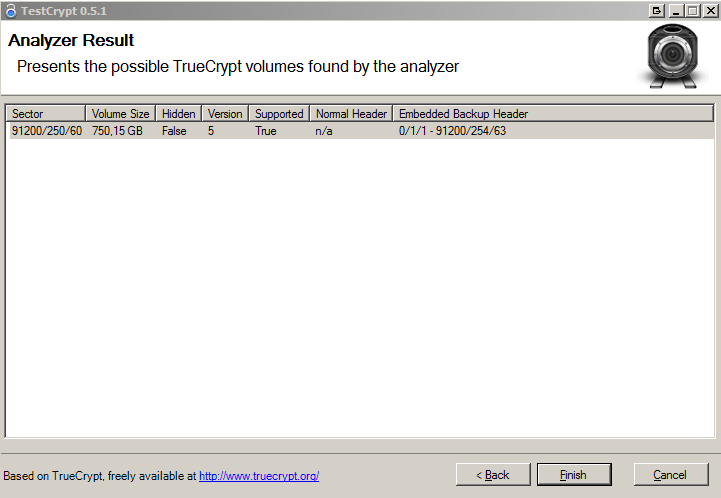Close the TestCrypt window
Screen dimensions: 721x498
pos(710,11)
